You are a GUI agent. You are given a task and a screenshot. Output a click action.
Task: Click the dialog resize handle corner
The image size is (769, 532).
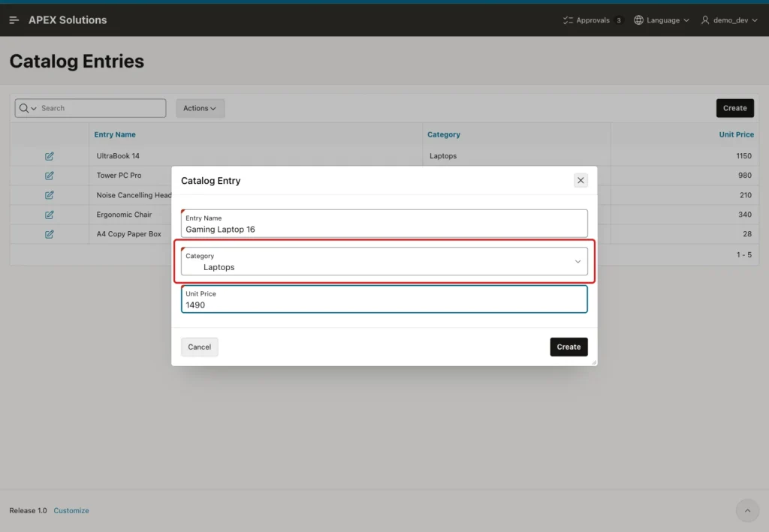tap(594, 362)
